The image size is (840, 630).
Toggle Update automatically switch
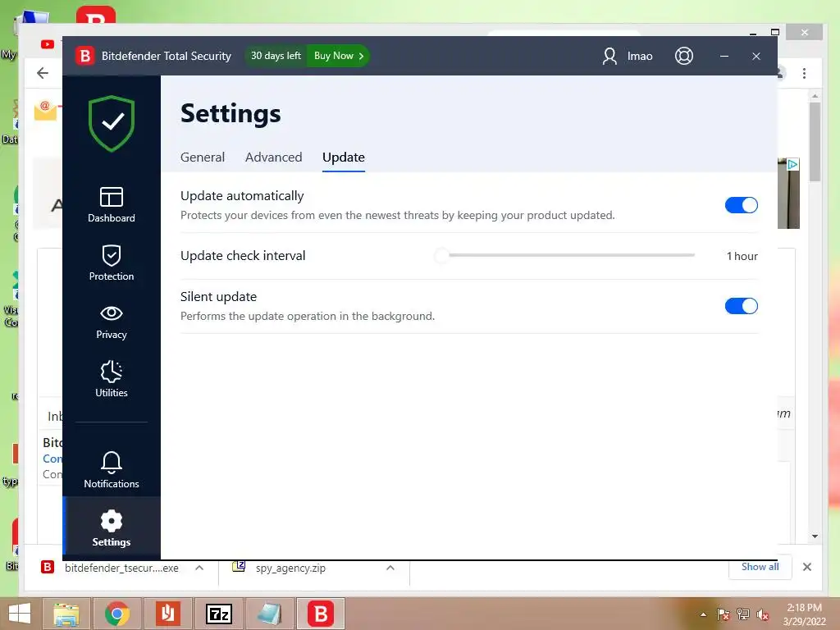coord(742,205)
